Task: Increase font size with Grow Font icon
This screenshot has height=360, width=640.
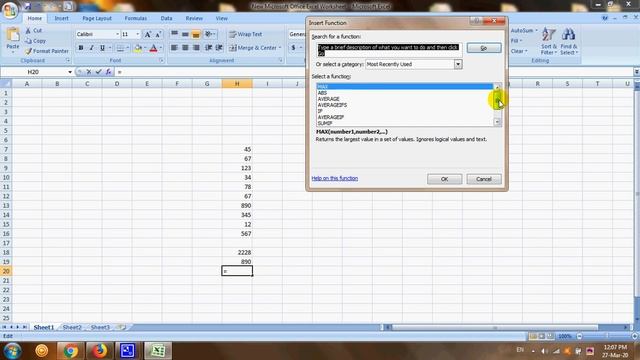Action: (x=148, y=35)
